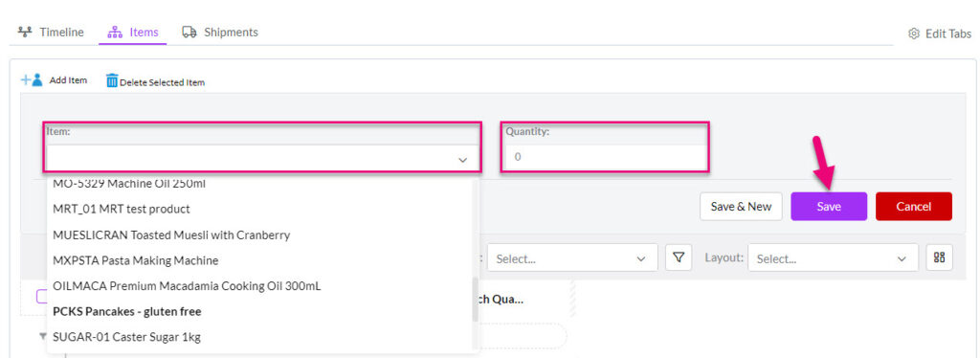980x358 pixels.
Task: Click the filter funnel icon button
Action: (x=679, y=257)
